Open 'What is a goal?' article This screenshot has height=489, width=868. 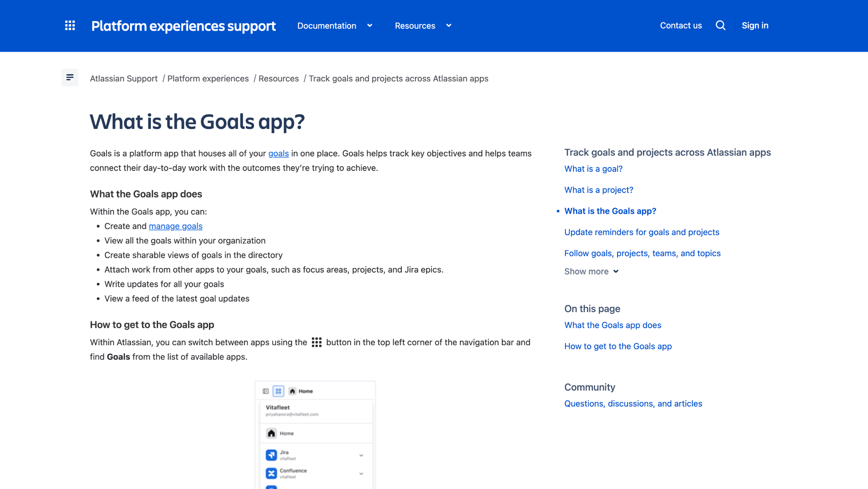593,169
